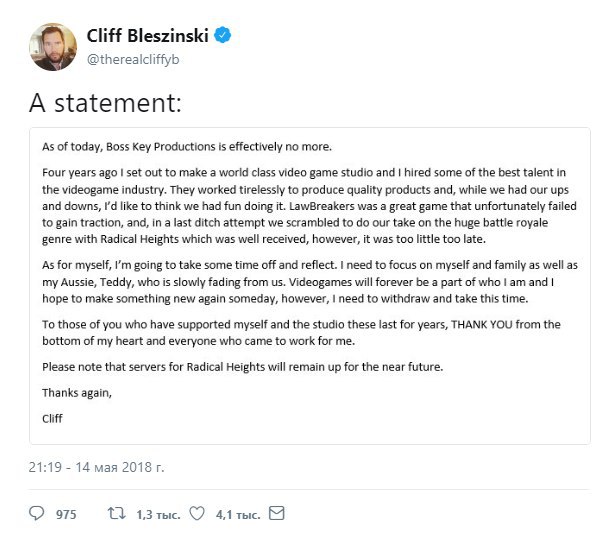
Task: Click the retweet arrows icon
Action: (x=117, y=513)
